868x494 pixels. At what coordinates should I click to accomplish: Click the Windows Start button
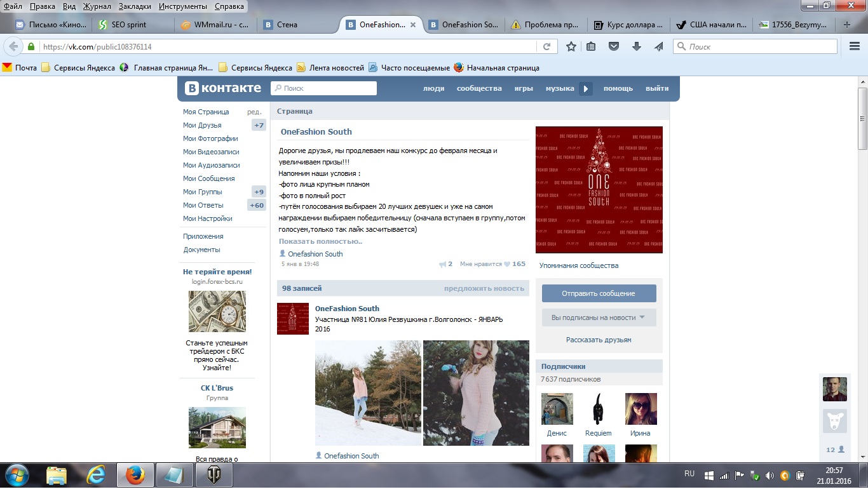(17, 475)
